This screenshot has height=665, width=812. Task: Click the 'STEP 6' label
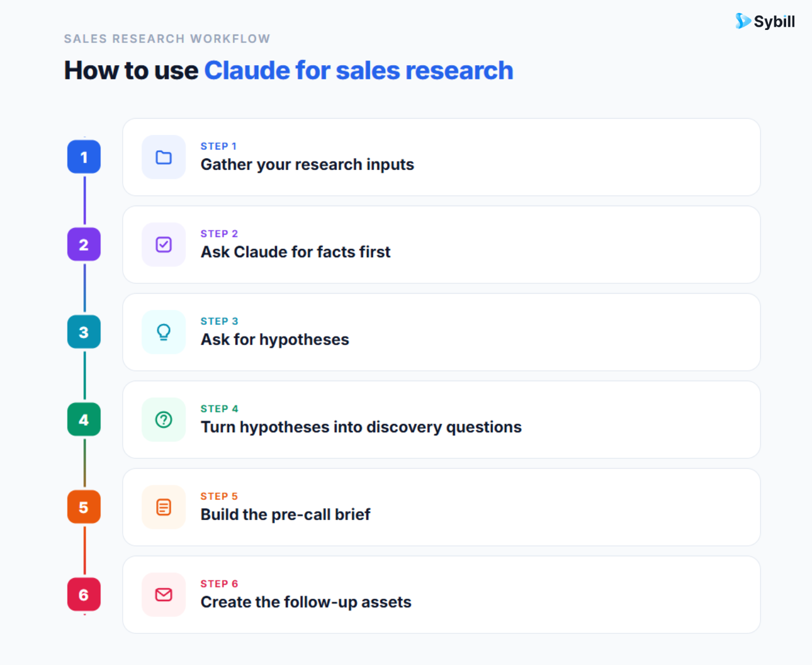pos(219,584)
